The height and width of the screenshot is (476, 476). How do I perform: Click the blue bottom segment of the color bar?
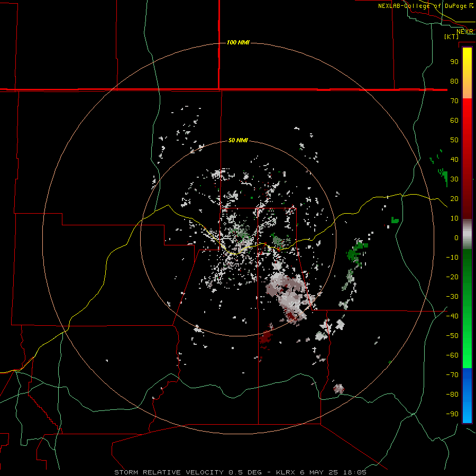click(467, 395)
